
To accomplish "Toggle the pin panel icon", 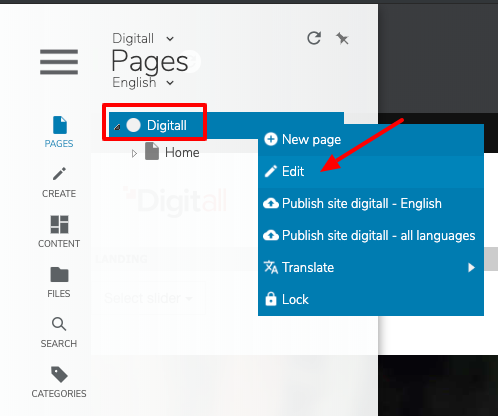I will (x=342, y=39).
